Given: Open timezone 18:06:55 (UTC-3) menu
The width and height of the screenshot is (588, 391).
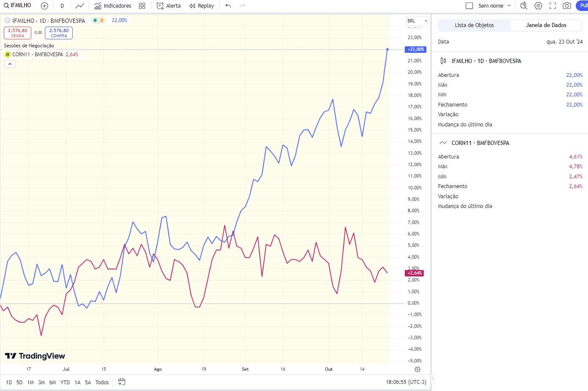Looking at the screenshot, I should pyautogui.click(x=406, y=382).
